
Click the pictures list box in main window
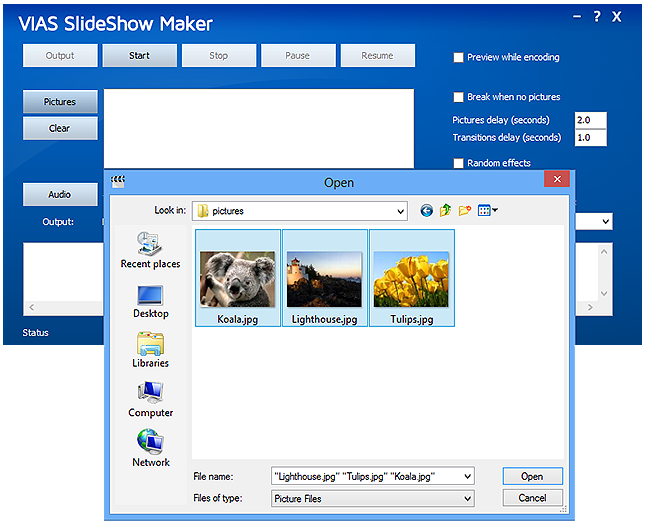point(259,129)
